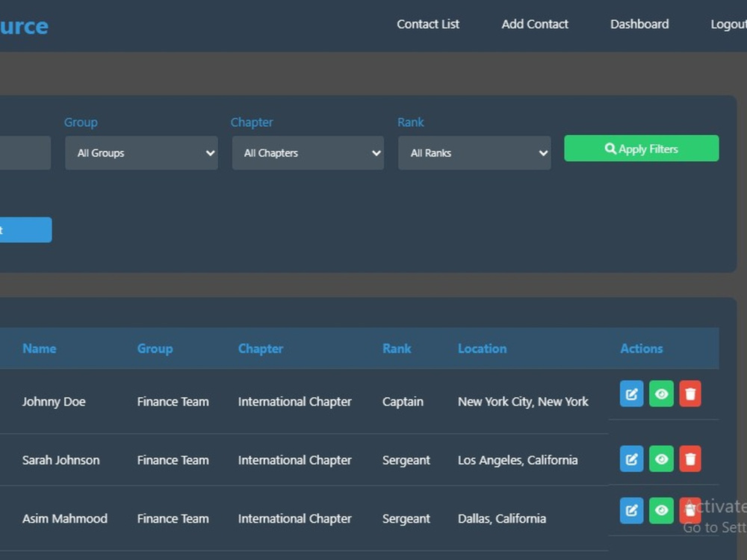Edit the Asim Mahmood contact
This screenshot has width=747, height=560.
[631, 511]
